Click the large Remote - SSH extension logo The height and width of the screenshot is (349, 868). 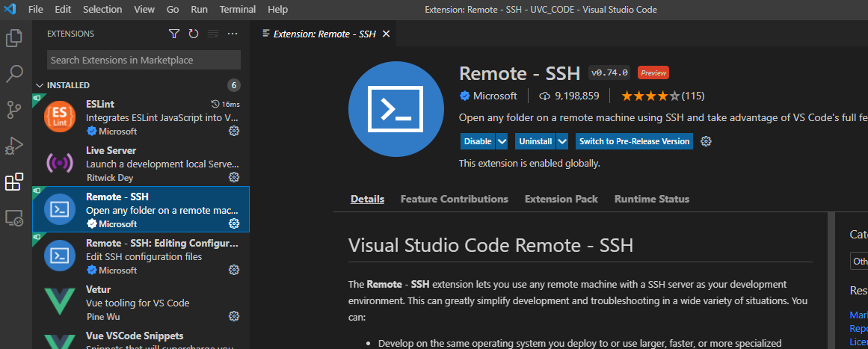point(395,110)
